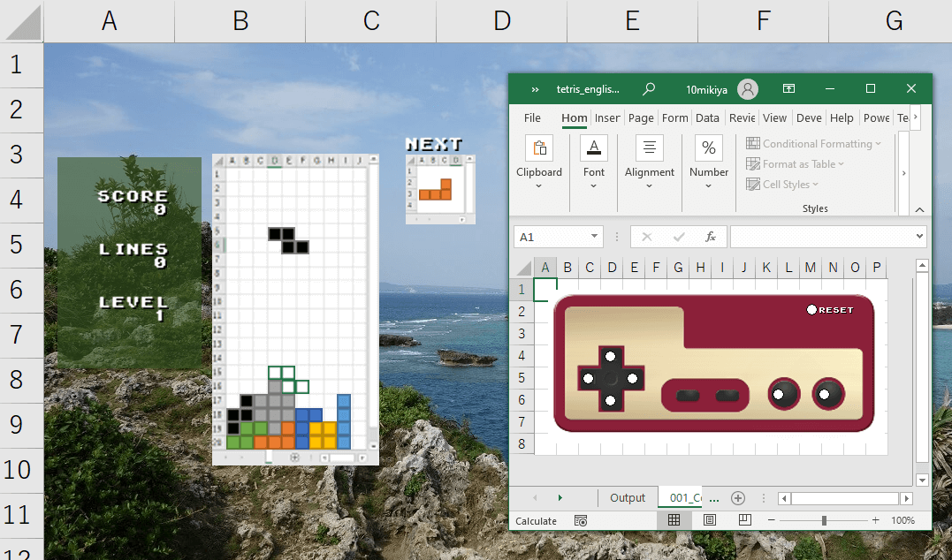
Task: Click the zoom slider handle
Action: click(824, 520)
